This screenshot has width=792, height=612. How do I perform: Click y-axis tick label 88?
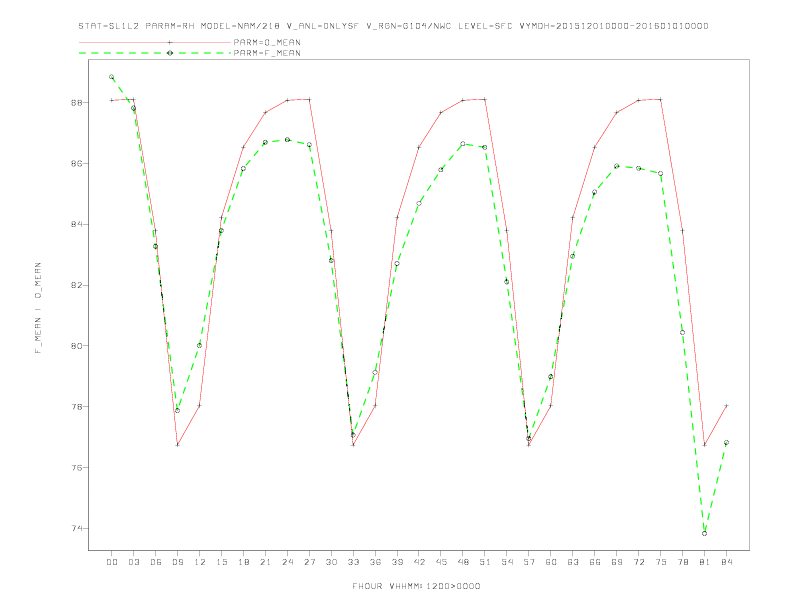pos(77,103)
